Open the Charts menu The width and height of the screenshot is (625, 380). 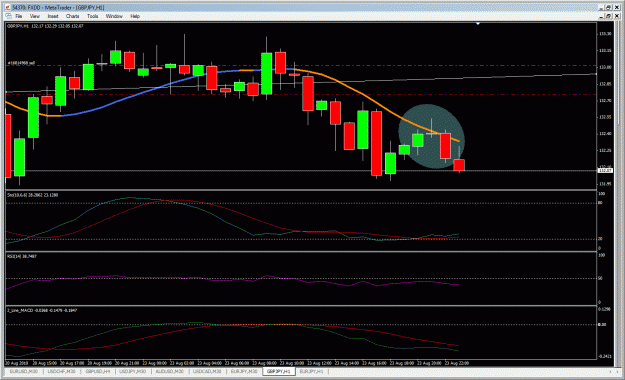coord(72,16)
